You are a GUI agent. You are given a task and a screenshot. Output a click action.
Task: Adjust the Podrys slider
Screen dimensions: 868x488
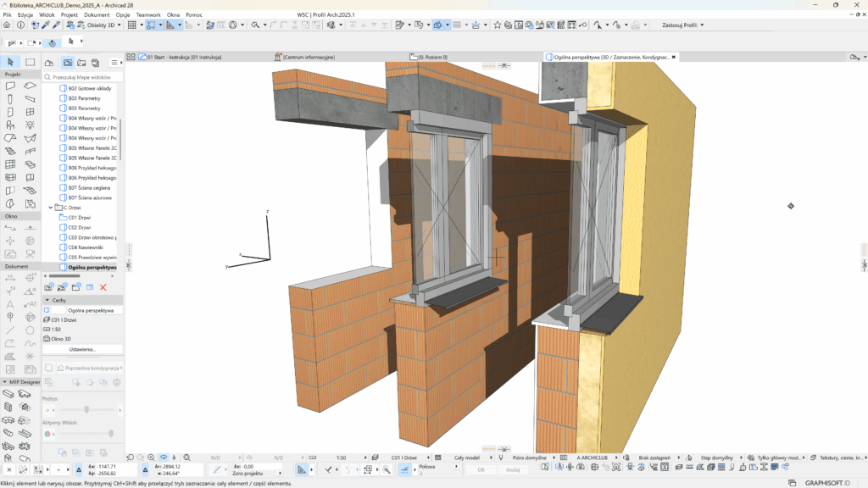tap(86, 410)
